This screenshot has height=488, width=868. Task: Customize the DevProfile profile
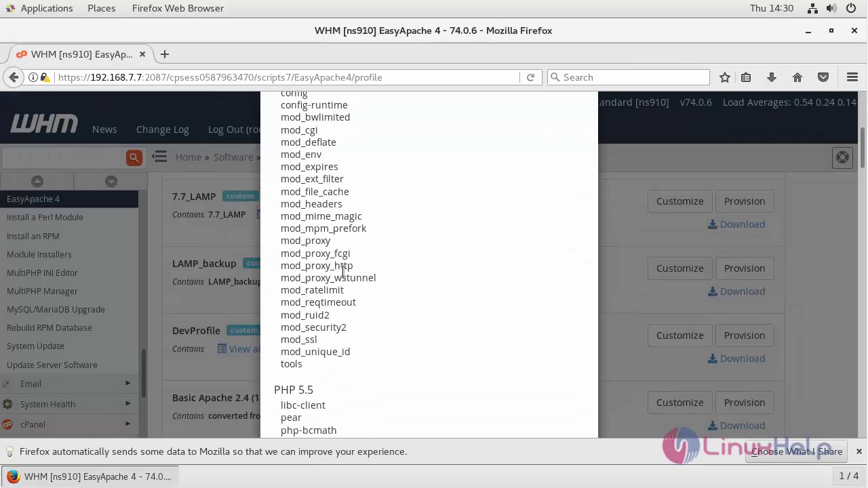click(679, 335)
